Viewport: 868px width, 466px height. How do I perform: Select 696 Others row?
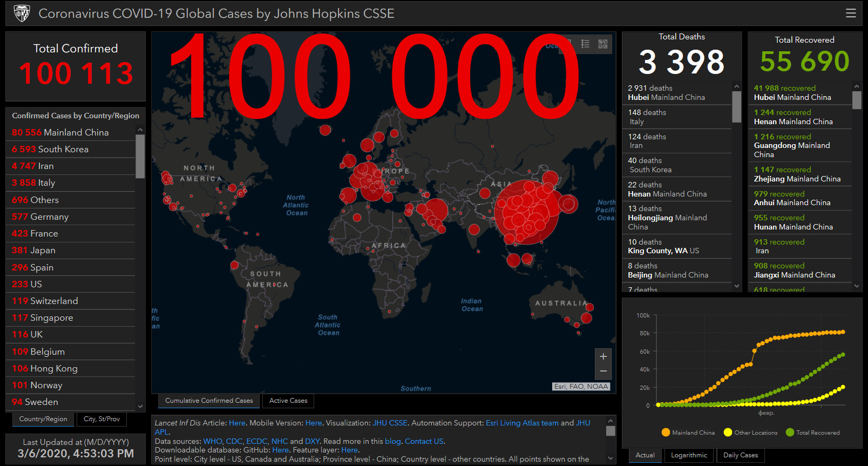click(x=70, y=200)
